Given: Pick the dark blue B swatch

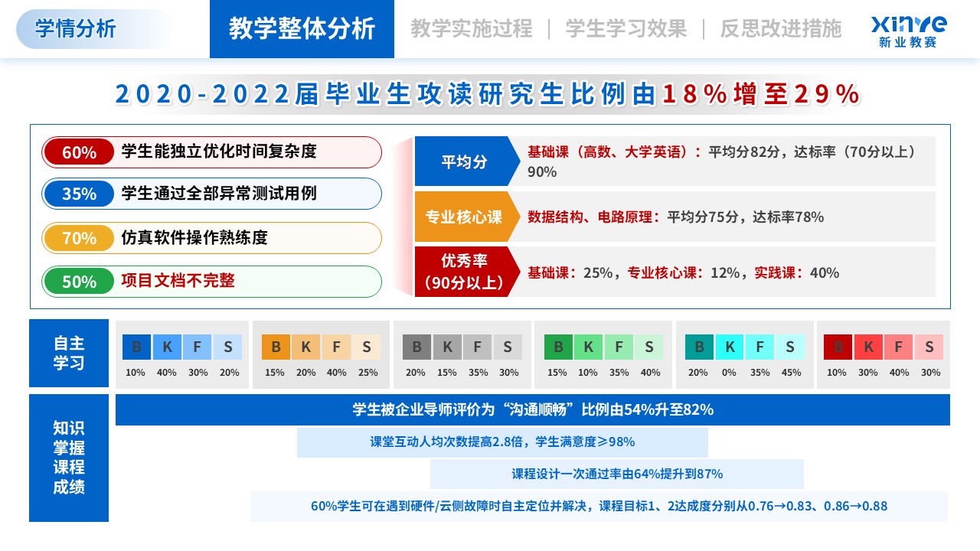Looking at the screenshot, I should 136,347.
